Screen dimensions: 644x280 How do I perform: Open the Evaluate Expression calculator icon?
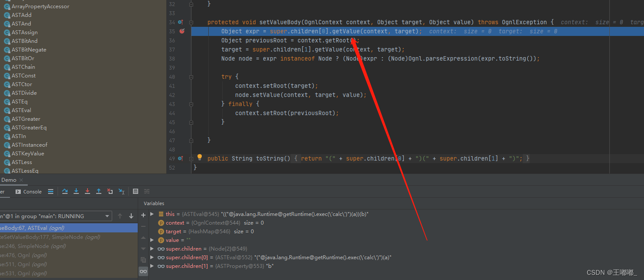[136, 191]
